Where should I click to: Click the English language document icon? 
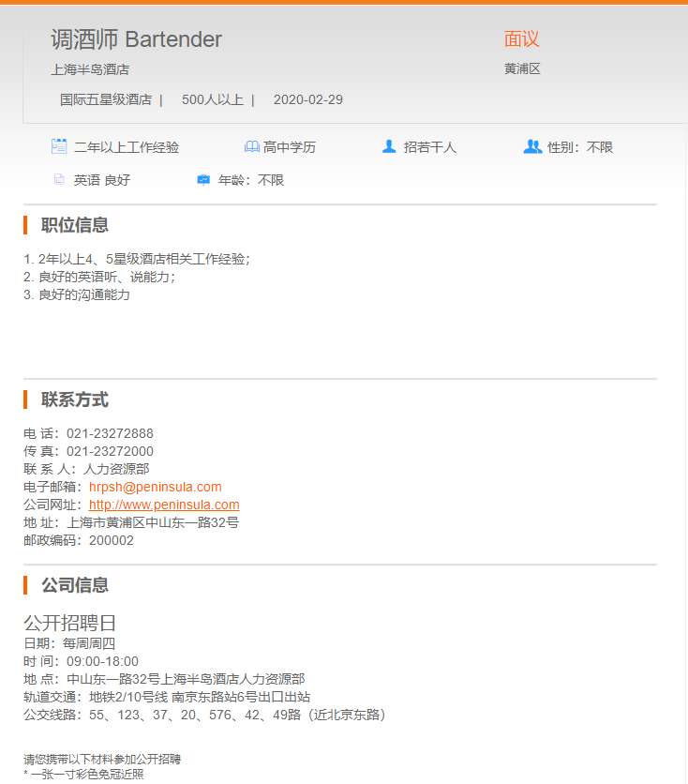[x=59, y=180]
